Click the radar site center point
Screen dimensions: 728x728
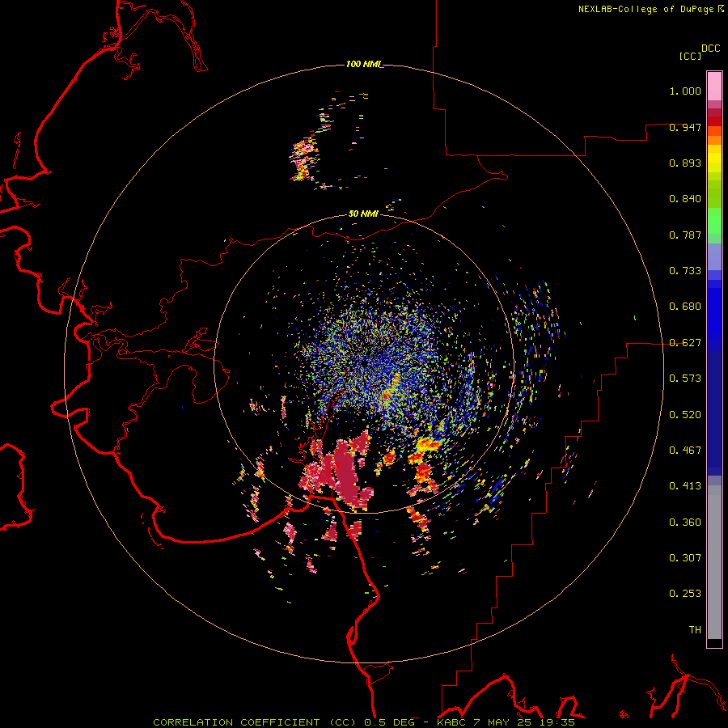pos(365,362)
